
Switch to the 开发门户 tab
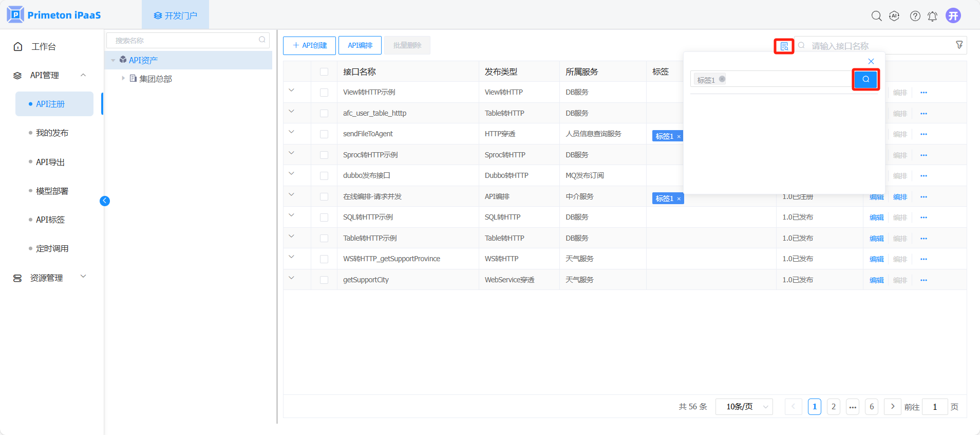(x=176, y=15)
